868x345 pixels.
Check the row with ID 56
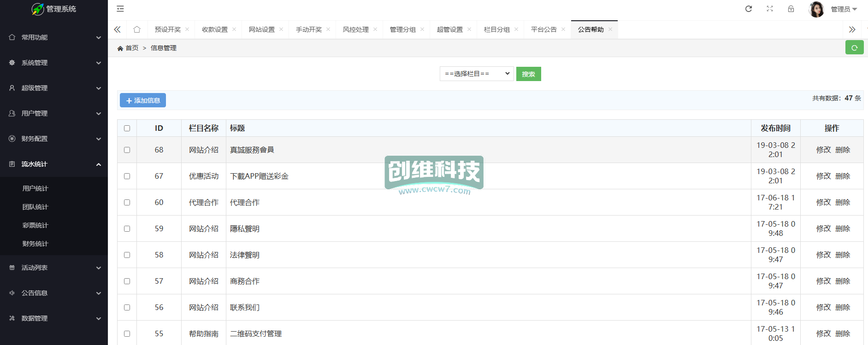127,308
